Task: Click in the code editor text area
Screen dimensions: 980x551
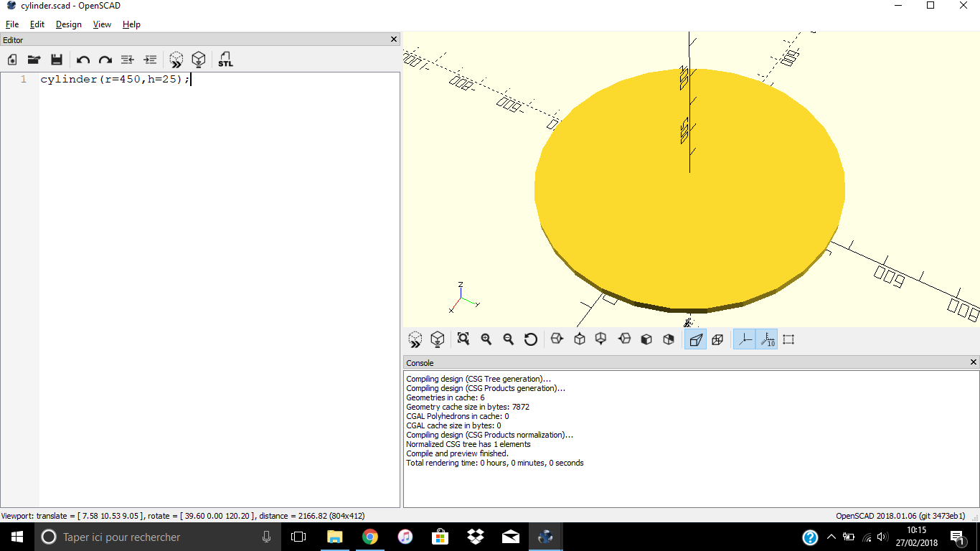Action: [215, 287]
